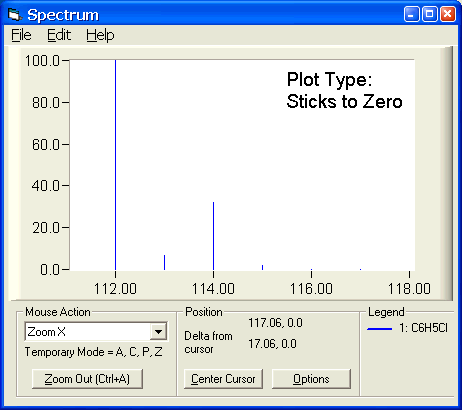Click the tallest peak at 112.00
The width and height of the screenshot is (462, 410).
click(116, 165)
